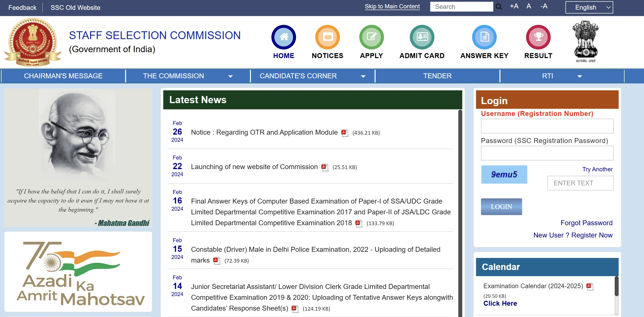Click the Ashoka national emblem image
Image resolution: width=644 pixels, height=317 pixels.
(x=585, y=41)
